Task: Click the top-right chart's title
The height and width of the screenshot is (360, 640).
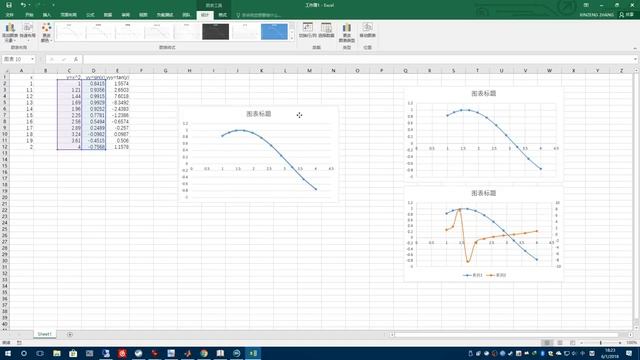Action: [484, 93]
